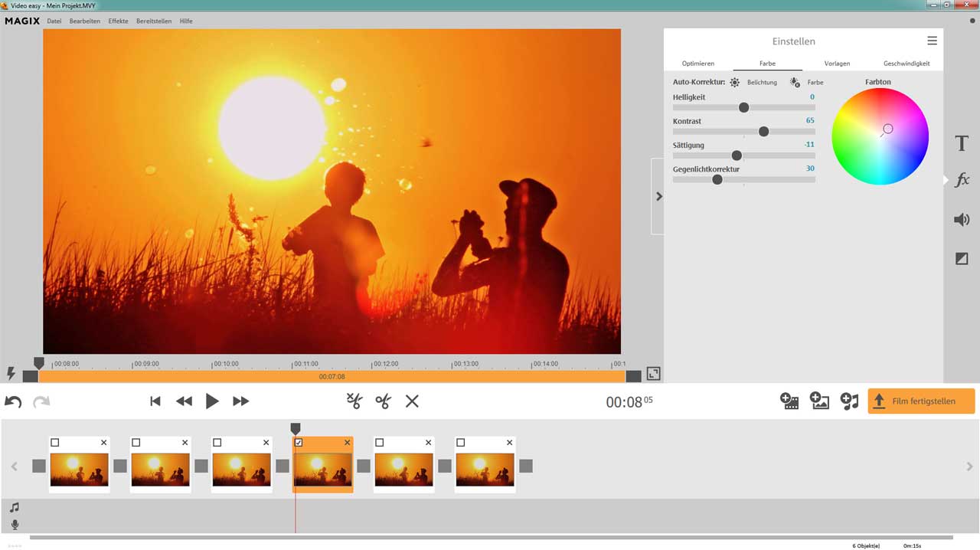Check the last clip's checkbox
Viewport: 980px width, 550px height.
click(x=461, y=443)
